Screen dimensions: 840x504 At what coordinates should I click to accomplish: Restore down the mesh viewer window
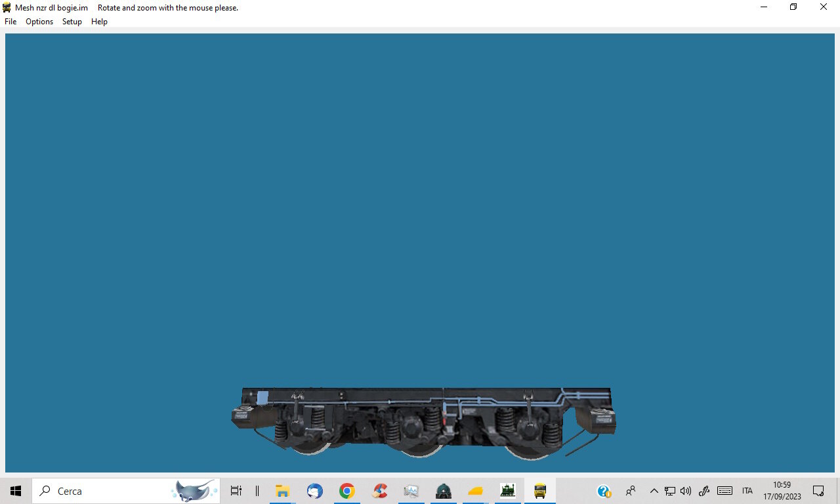tap(793, 7)
